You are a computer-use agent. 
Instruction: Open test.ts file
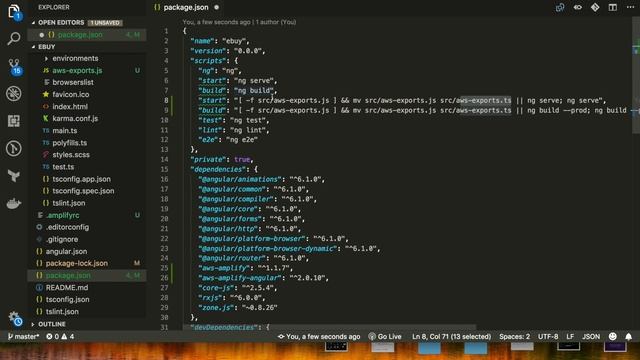[x=63, y=167]
